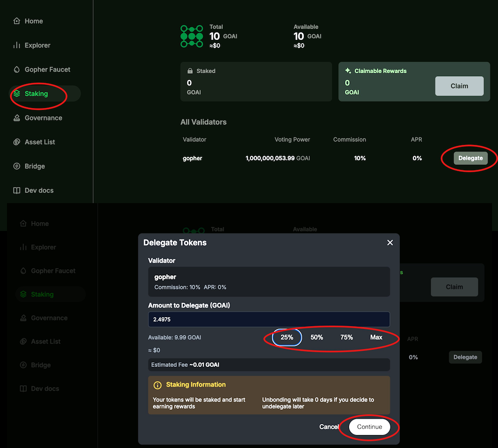This screenshot has width=498, height=448.
Task: Open Governance from the undimmed sidebar menu
Action: click(x=43, y=118)
